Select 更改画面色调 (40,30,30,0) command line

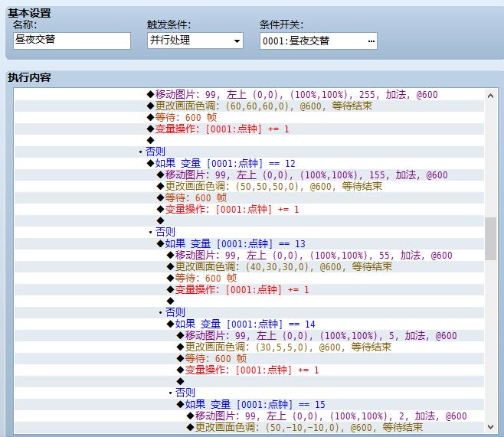click(250, 266)
